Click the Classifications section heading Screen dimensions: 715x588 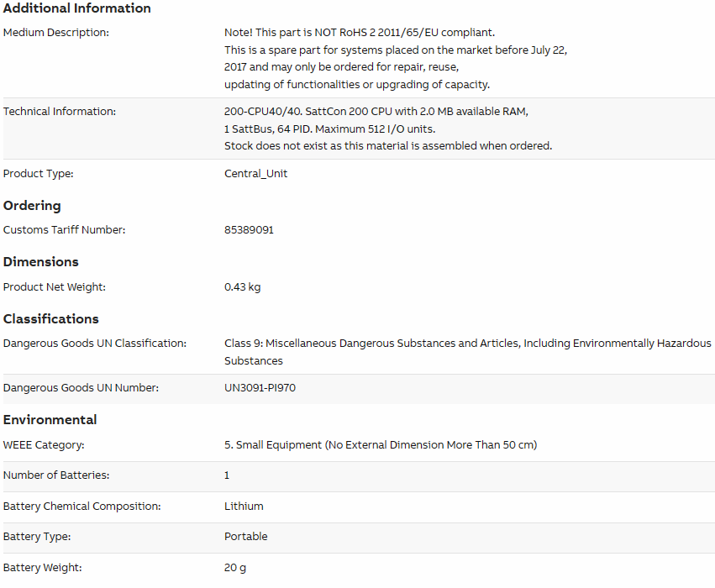(51, 318)
